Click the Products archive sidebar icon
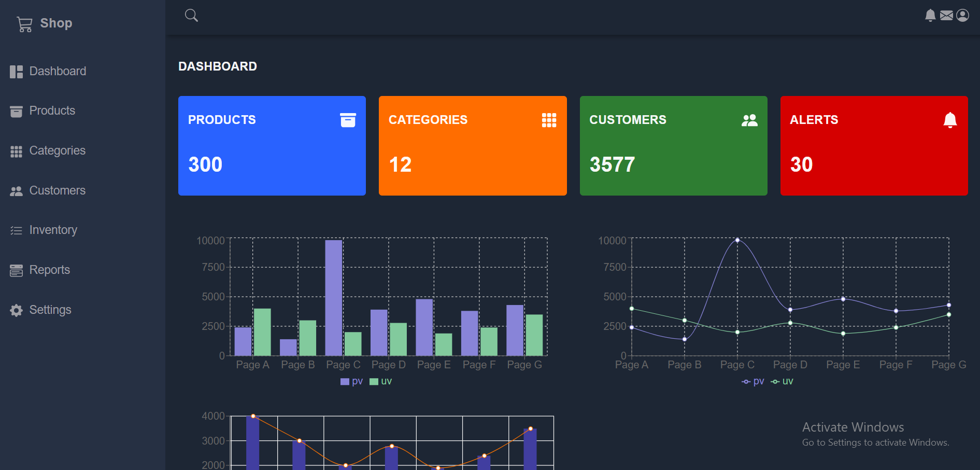Image resolution: width=980 pixels, height=470 pixels. click(17, 112)
